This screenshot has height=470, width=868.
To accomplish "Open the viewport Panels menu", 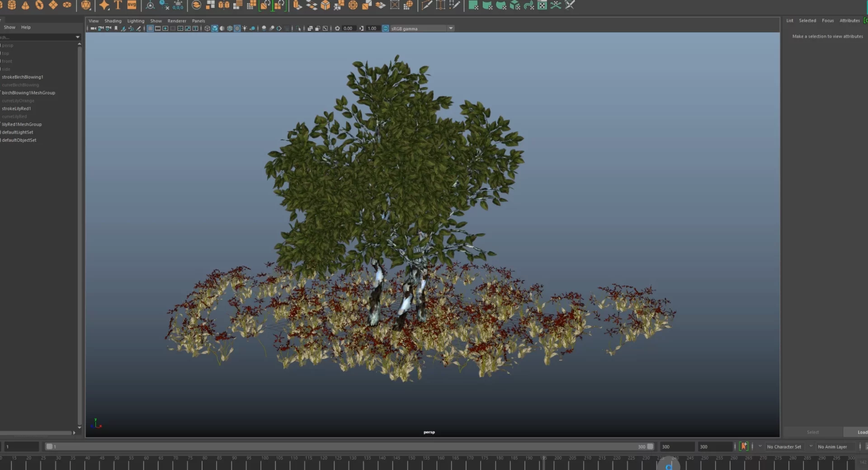I will [x=198, y=21].
